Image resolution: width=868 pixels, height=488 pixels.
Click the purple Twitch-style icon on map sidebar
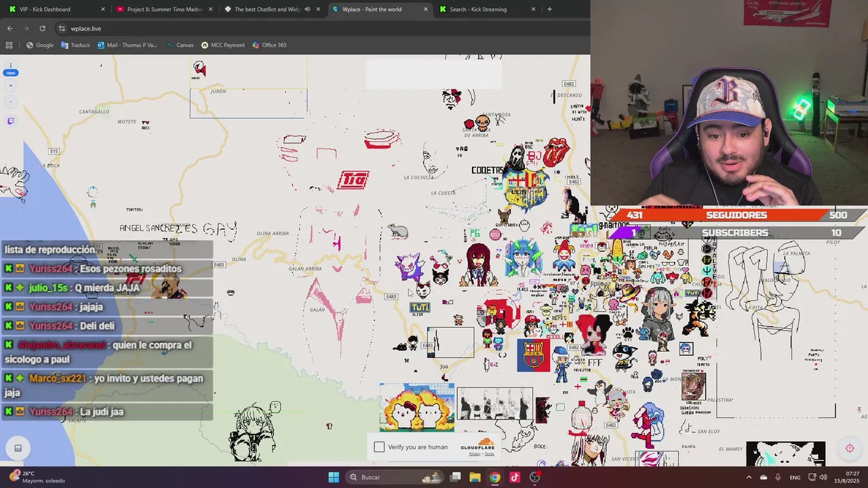(x=10, y=121)
